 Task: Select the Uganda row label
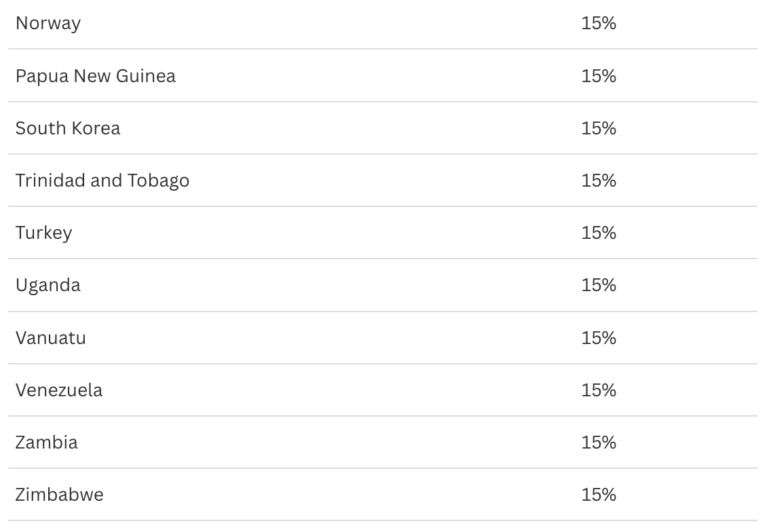pyautogui.click(x=48, y=285)
